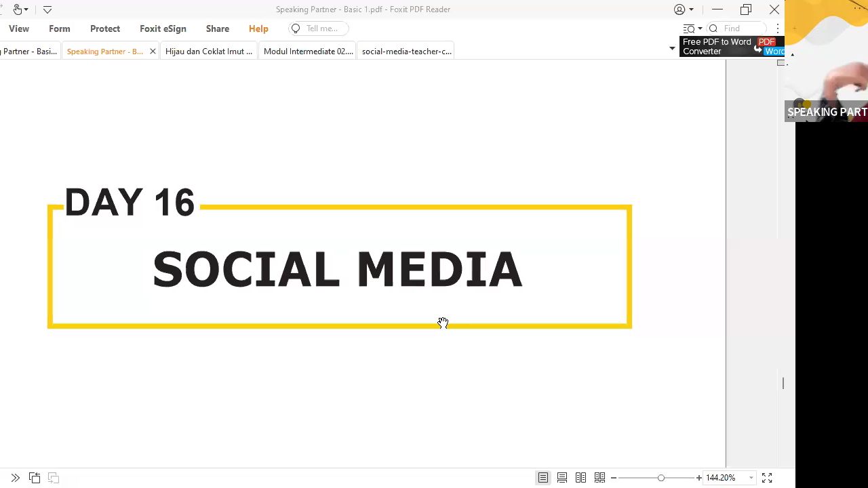Switch to continuous facing page view
Screen dimensions: 868x488
600,478
